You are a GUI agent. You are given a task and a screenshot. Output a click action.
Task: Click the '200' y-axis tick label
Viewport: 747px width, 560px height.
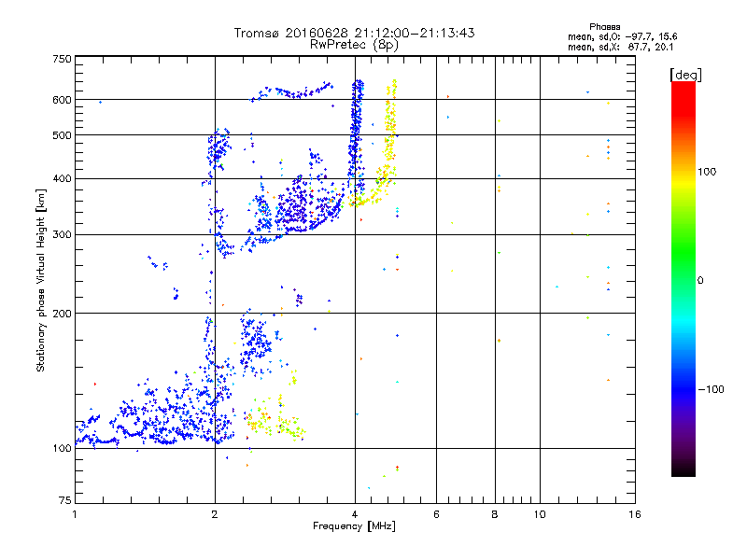[62, 314]
